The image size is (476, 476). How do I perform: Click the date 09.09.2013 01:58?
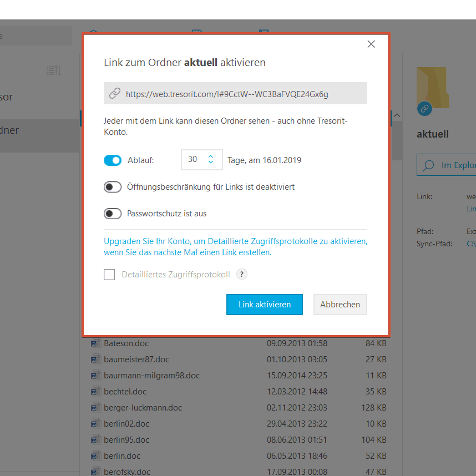(297, 343)
